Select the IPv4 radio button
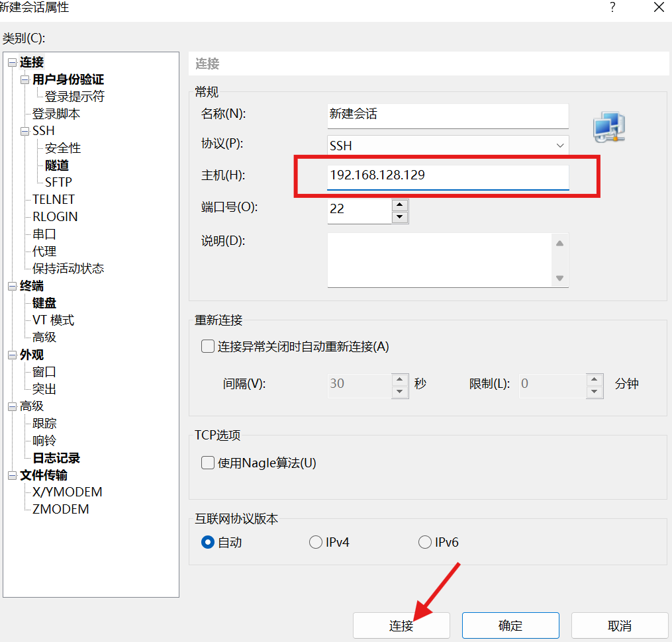Viewport: 672px width, 642px height. click(x=316, y=542)
